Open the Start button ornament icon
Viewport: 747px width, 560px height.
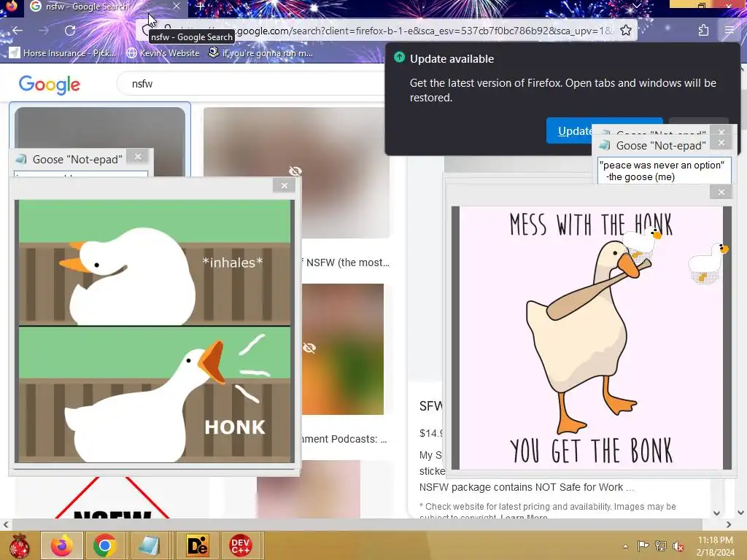coord(20,545)
